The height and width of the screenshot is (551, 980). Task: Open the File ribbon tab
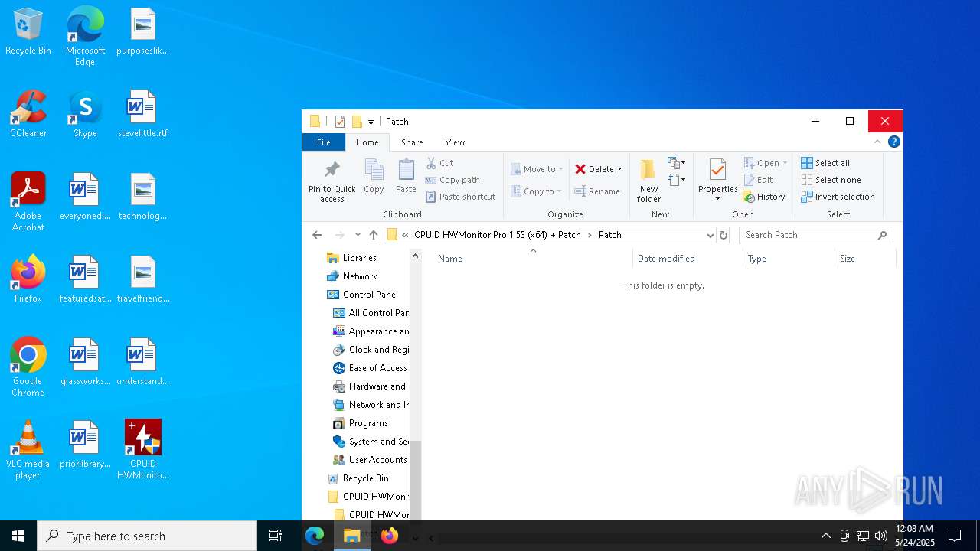pos(324,142)
